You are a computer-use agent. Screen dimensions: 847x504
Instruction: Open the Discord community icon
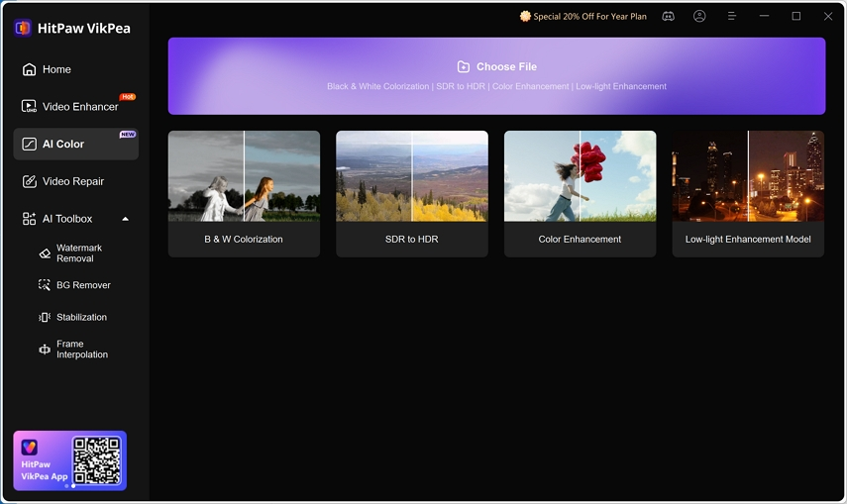669,16
